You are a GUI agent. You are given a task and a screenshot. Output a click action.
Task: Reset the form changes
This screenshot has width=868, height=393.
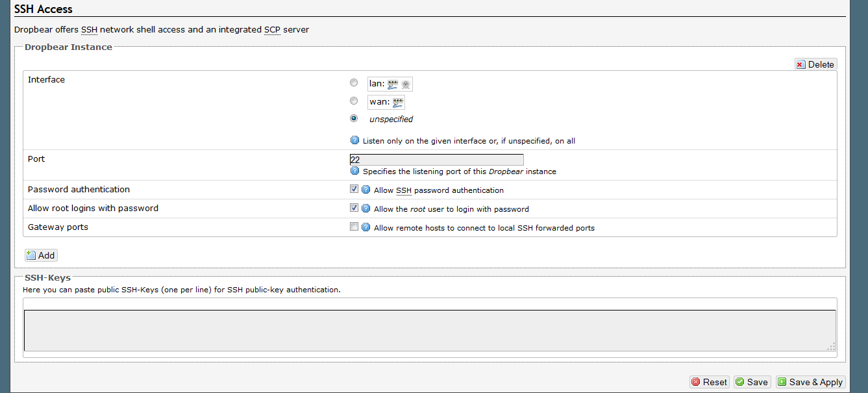[x=710, y=382]
